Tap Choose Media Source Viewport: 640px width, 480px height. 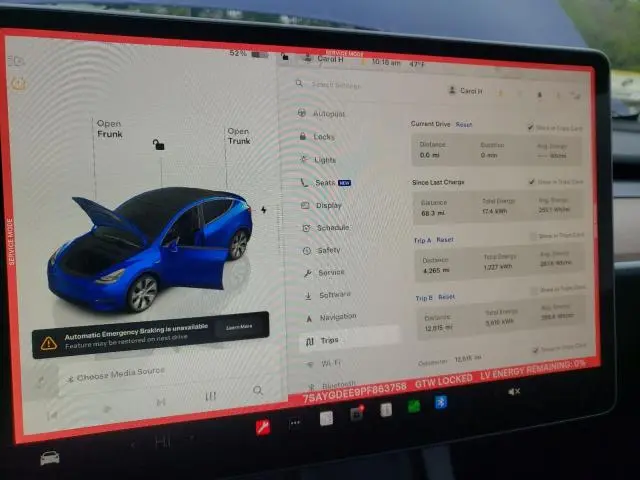tap(117, 375)
